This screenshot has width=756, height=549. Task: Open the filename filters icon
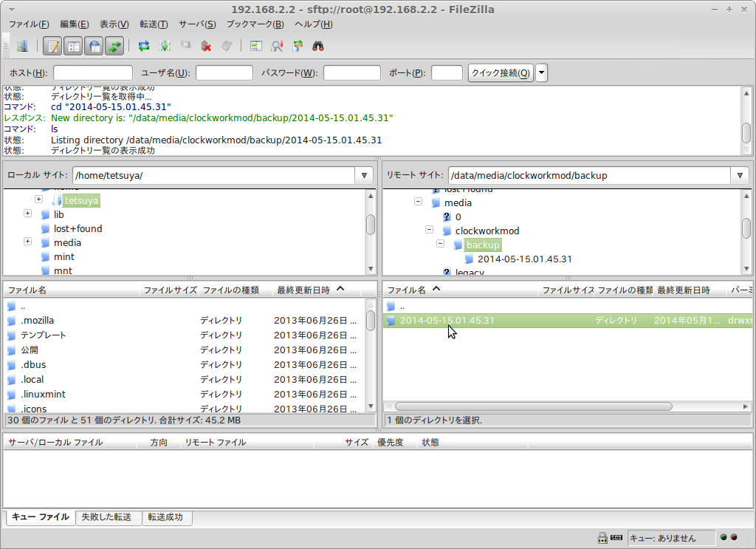click(277, 47)
